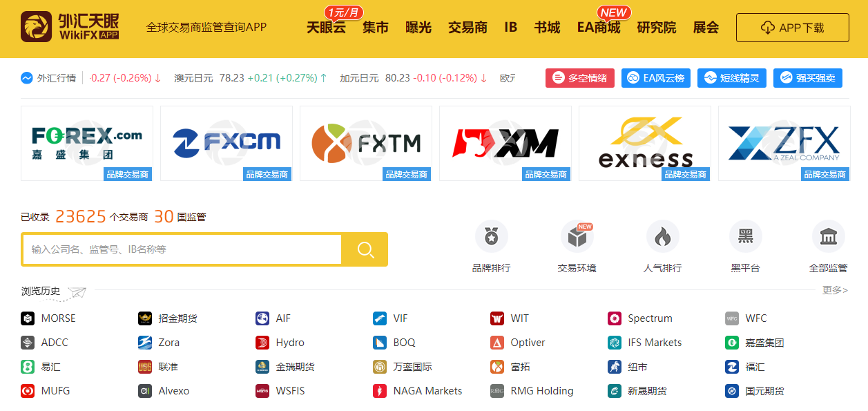Open the 全部监管 building icon
868x411 pixels.
[x=828, y=237]
